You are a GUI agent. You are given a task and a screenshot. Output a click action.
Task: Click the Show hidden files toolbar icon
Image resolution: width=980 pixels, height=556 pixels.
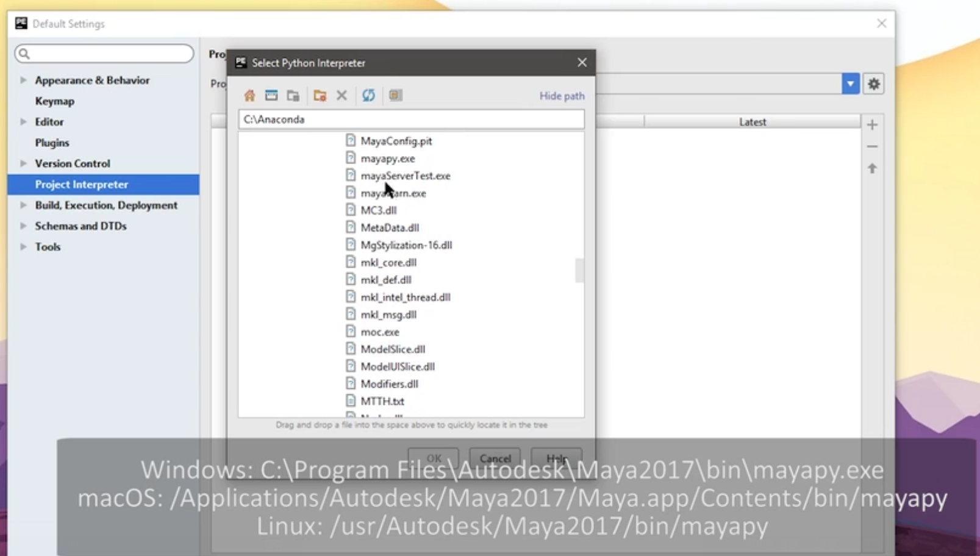(x=395, y=95)
